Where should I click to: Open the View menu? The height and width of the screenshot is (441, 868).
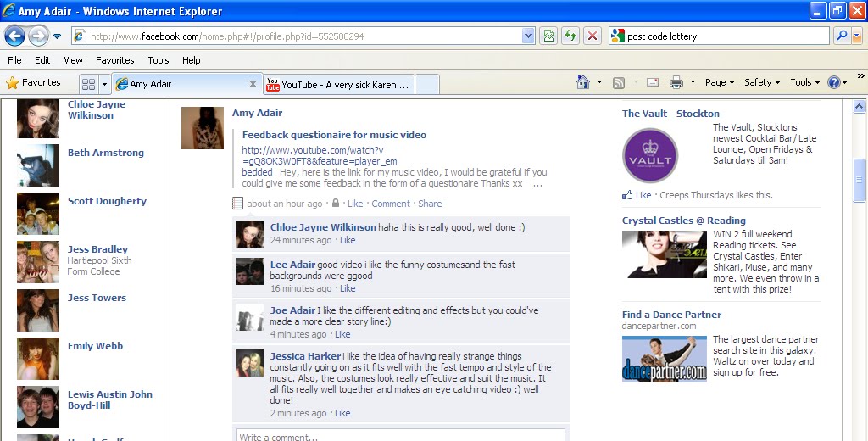coord(73,60)
